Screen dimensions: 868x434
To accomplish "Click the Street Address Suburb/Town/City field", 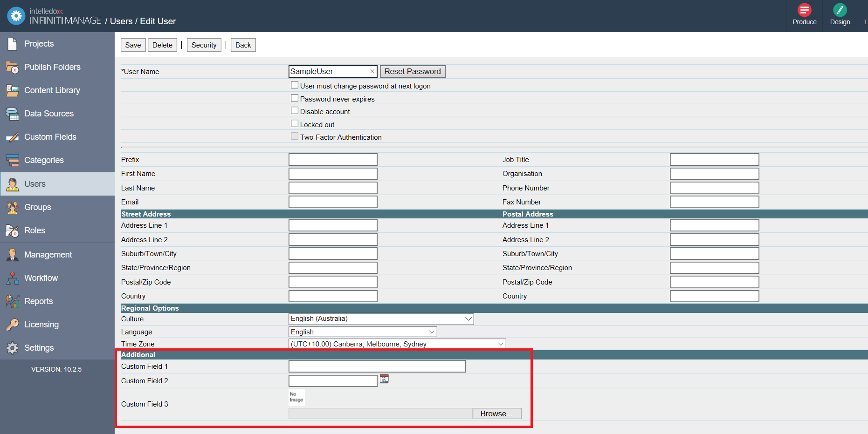I will click(333, 254).
